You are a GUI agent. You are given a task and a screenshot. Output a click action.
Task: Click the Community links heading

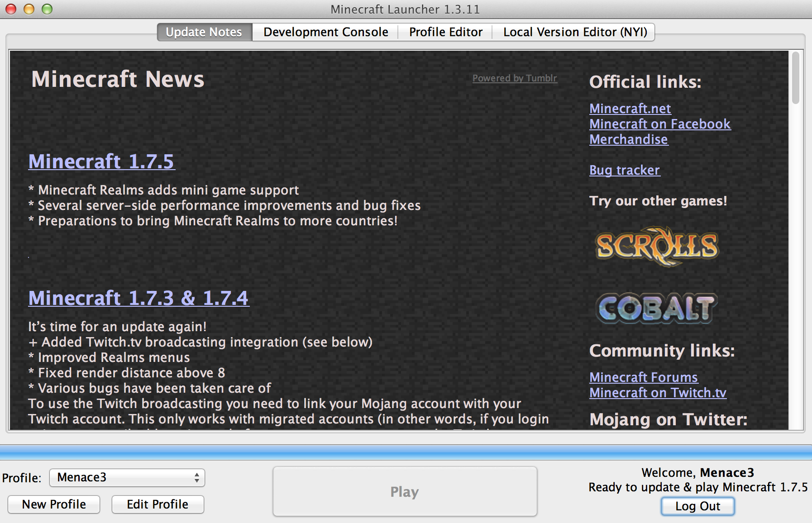(662, 351)
